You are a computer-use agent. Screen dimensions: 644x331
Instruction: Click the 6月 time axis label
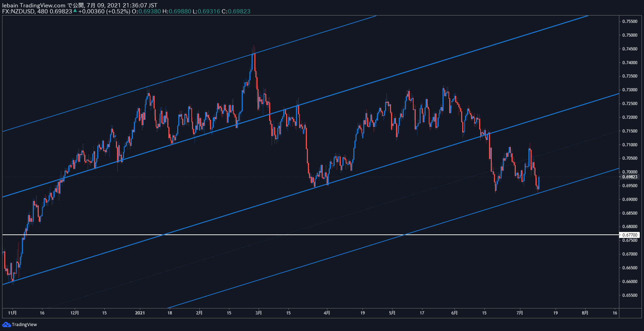point(454,313)
